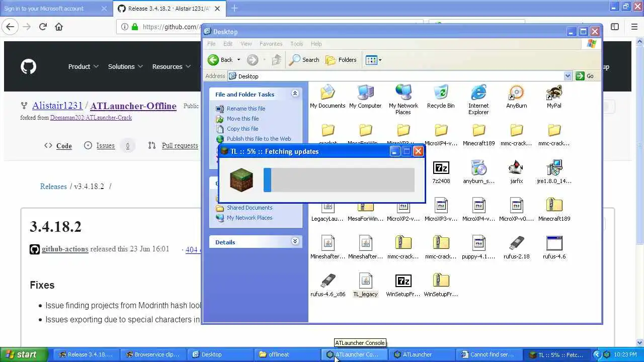Select the MicroXP3-v... file icon
Screen dimensions: 644x362
tap(441, 210)
